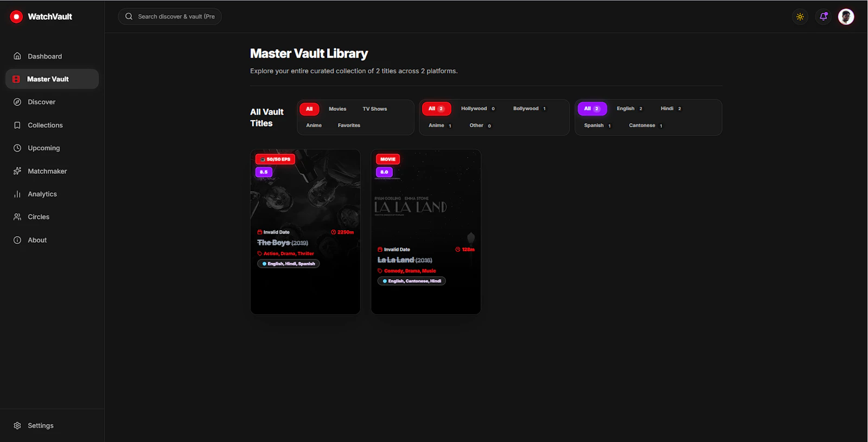Screen dimensions: 868x442
Task: Click the Settings gear icon
Action: point(17,426)
